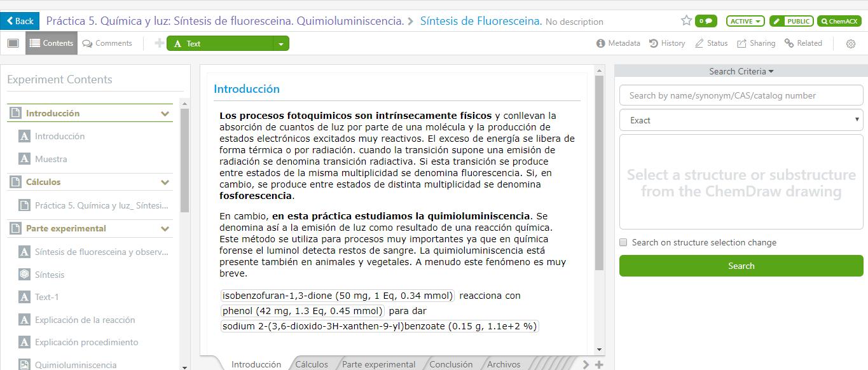Go Back to the previous page
868x370 pixels.
20,21
